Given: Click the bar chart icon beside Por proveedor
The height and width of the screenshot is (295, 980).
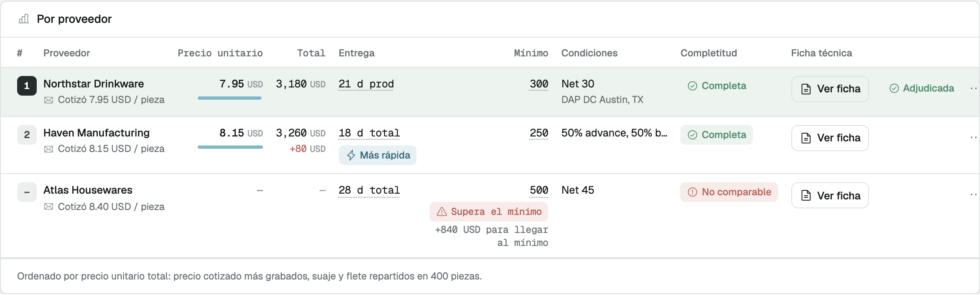Looking at the screenshot, I should pos(24,19).
